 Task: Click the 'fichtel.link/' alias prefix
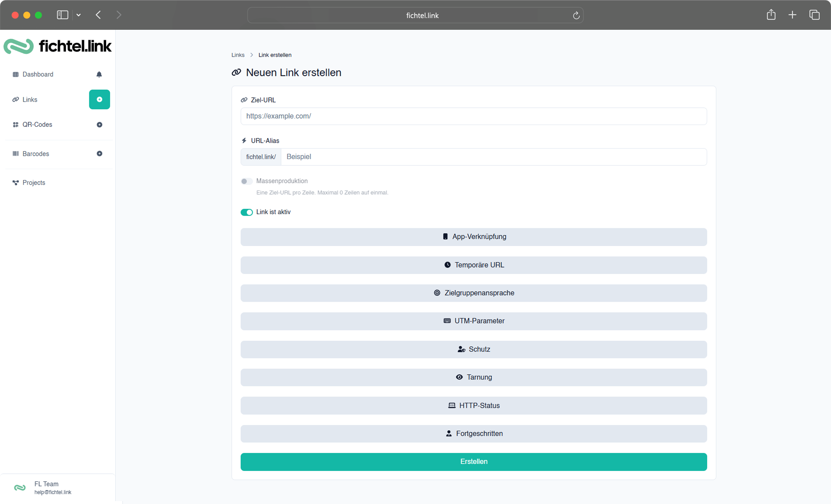261,157
